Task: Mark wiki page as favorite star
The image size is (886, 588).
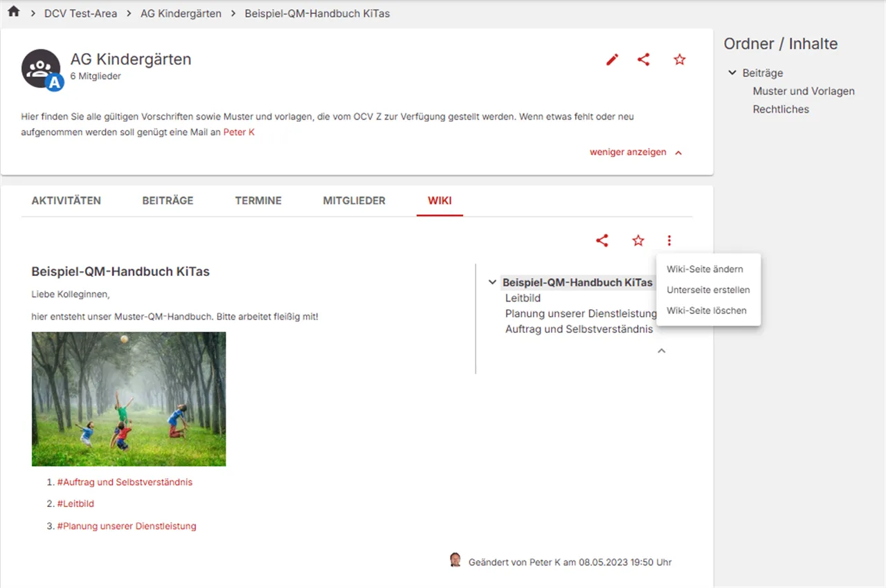Action: (x=638, y=241)
